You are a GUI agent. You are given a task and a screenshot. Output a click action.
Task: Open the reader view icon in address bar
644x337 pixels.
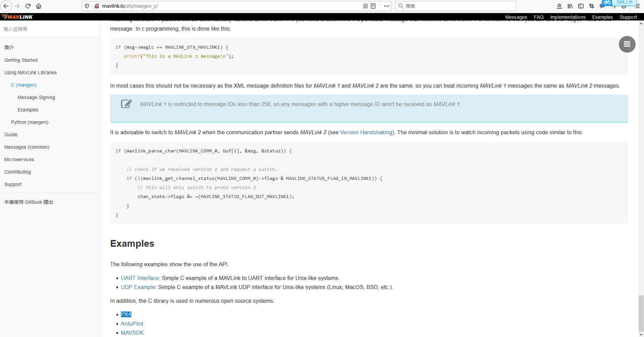tap(373, 6)
